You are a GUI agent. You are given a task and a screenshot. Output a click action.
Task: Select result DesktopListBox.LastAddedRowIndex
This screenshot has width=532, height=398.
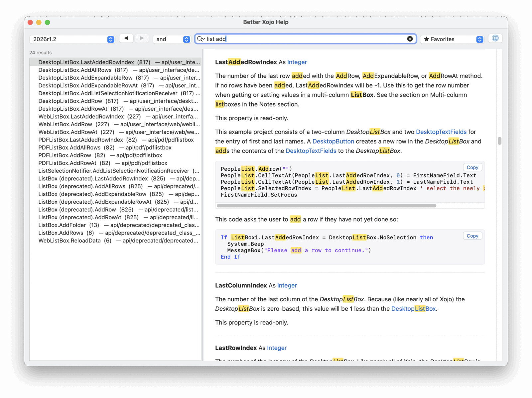click(115, 62)
